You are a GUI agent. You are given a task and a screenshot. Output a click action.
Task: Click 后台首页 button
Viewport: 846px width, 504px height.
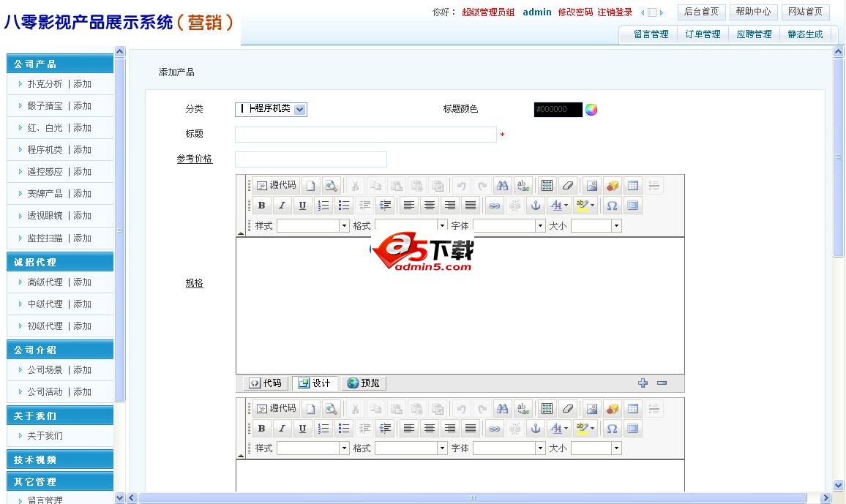[701, 12]
